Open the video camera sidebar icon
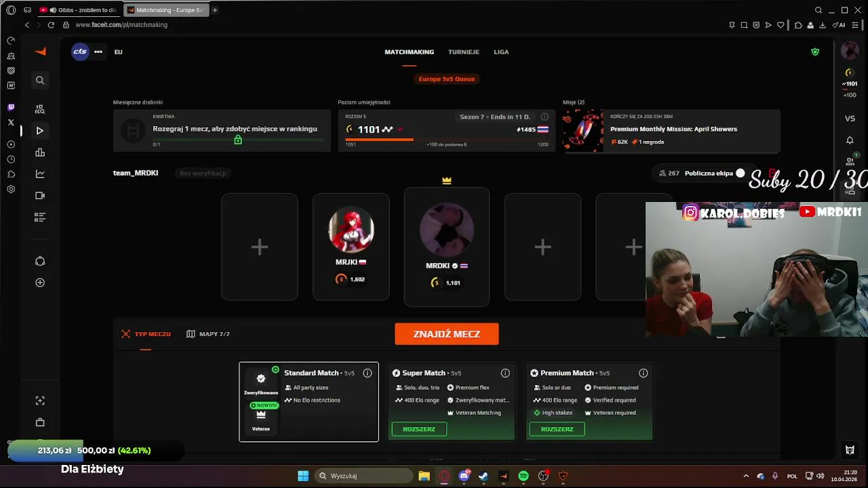Screen dimensions: 868x488 tap(40, 196)
